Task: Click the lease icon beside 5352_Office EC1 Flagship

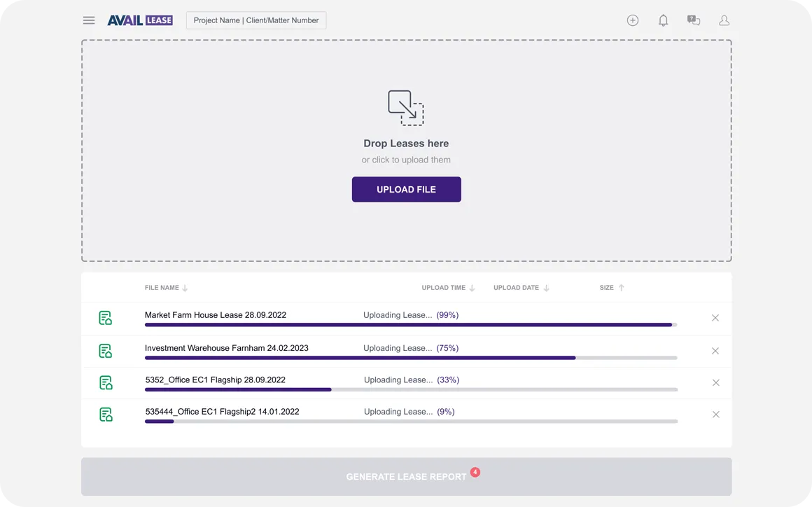Action: pyautogui.click(x=105, y=382)
